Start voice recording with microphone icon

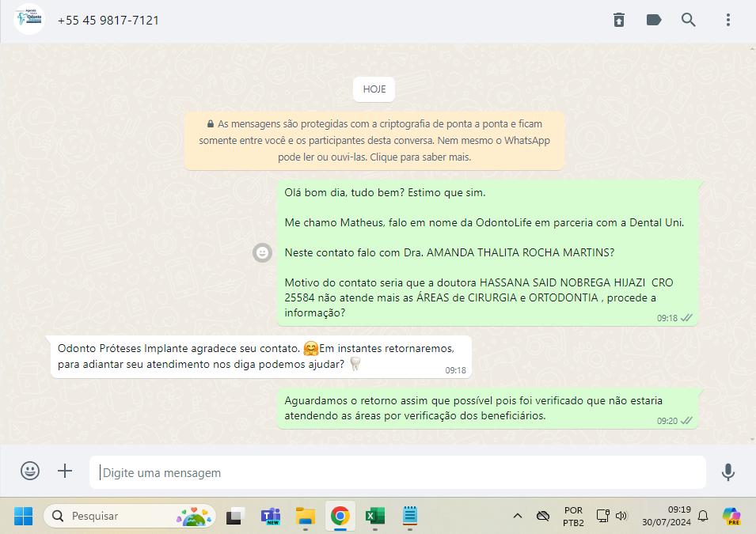[x=728, y=472]
